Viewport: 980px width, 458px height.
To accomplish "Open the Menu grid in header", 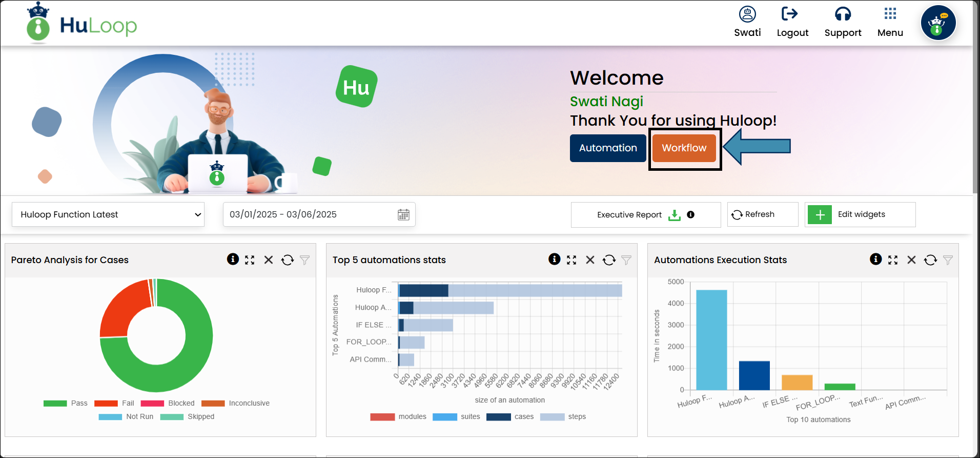I will [x=890, y=14].
